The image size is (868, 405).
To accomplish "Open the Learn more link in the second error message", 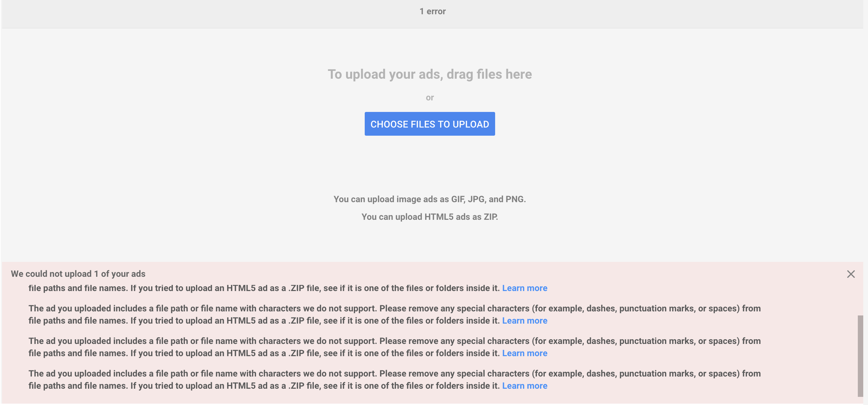I will pos(525,320).
